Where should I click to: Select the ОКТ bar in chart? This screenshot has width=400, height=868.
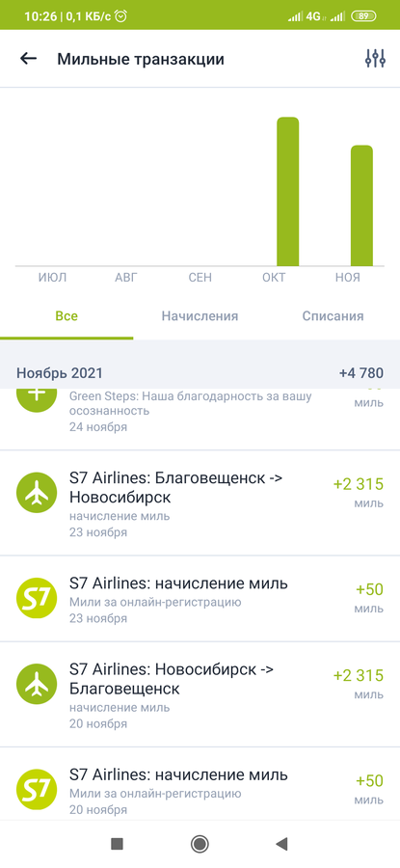tap(287, 192)
